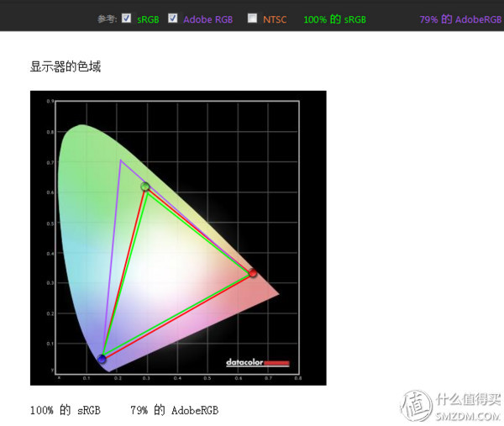Click the green sRGB label in top bar
The height and width of the screenshot is (426, 504).
[x=148, y=18]
